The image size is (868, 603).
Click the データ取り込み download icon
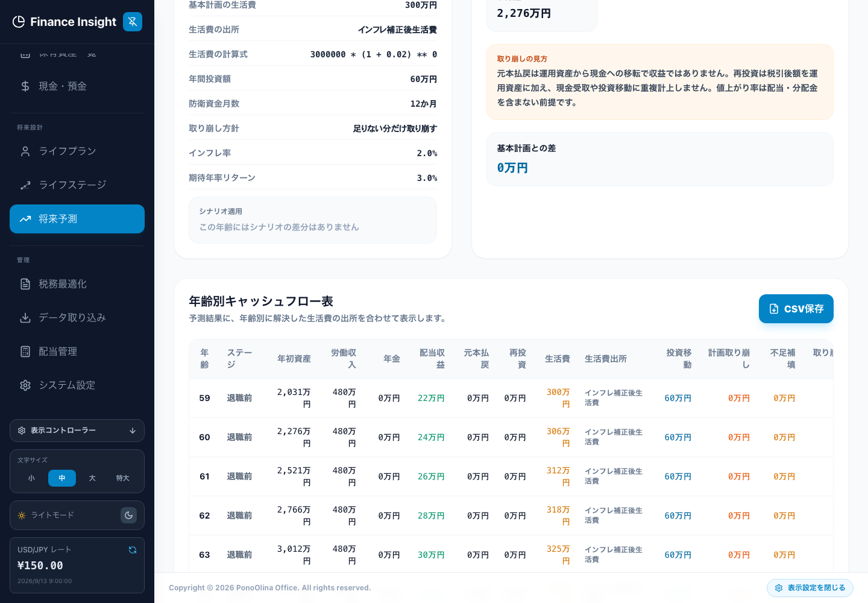pyautogui.click(x=25, y=318)
